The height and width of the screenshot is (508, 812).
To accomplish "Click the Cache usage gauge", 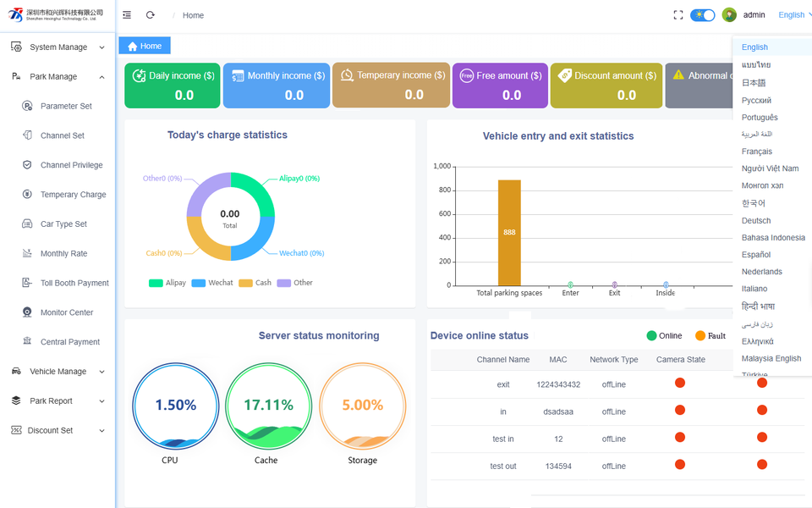I will tap(269, 406).
